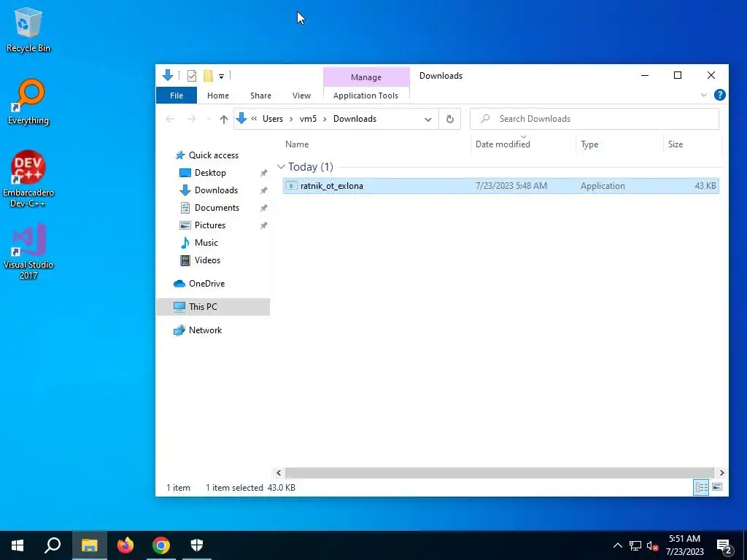Select Quick access in navigation pane
The height and width of the screenshot is (560, 747).
coord(214,155)
